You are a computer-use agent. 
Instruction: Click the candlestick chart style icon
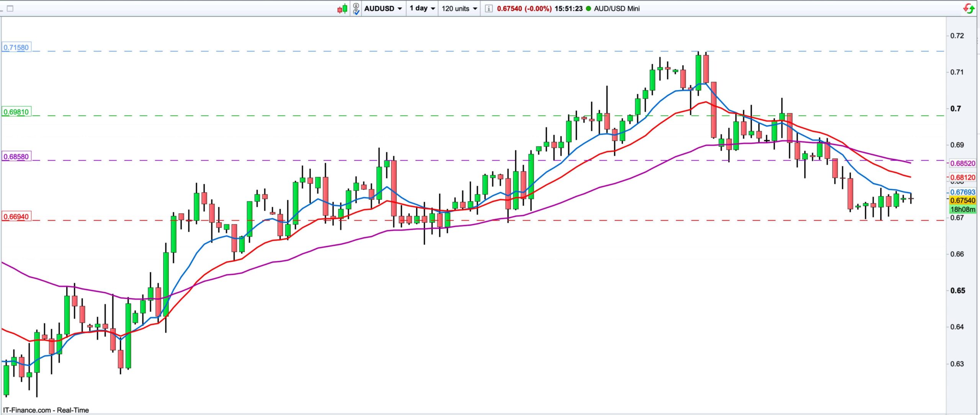coord(342,8)
